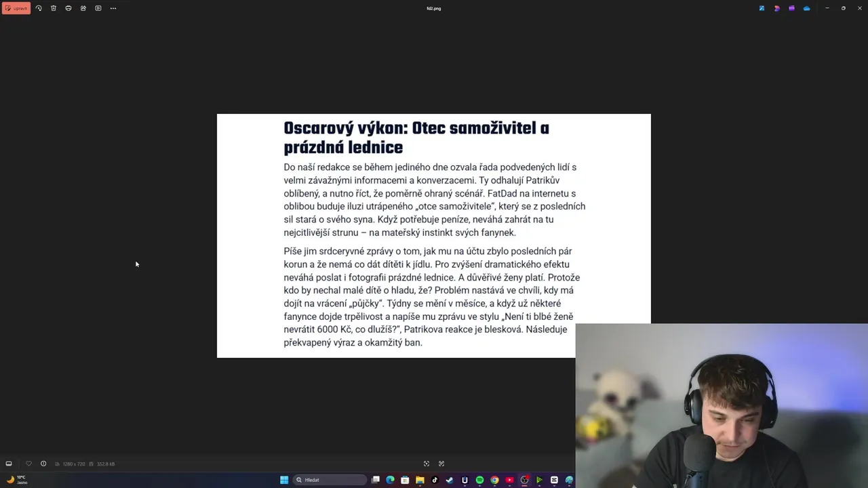This screenshot has height=488, width=868.
Task: Open File Explorer from taskbar
Action: 420,480
